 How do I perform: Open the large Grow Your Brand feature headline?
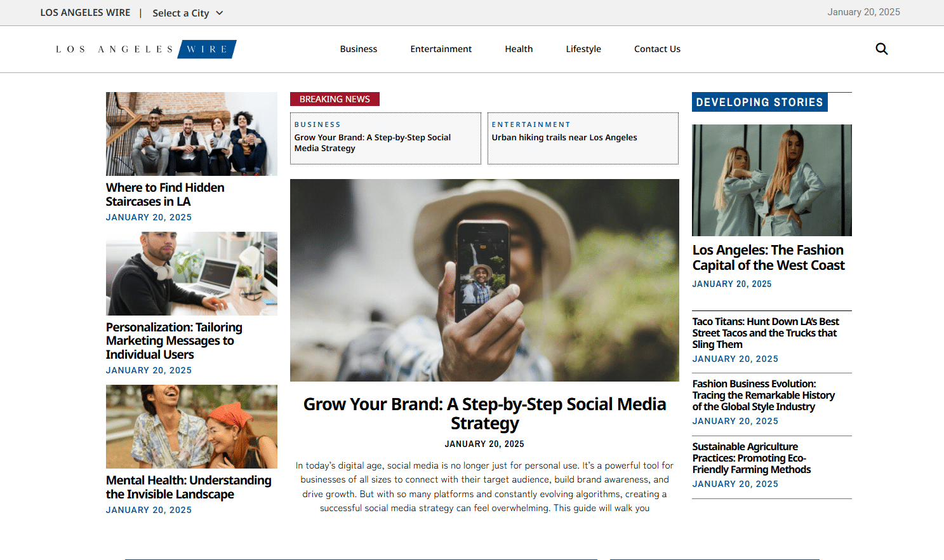coord(484,413)
